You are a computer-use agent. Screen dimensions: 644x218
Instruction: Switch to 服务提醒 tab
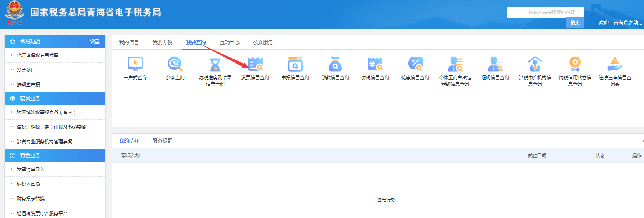[162, 141]
